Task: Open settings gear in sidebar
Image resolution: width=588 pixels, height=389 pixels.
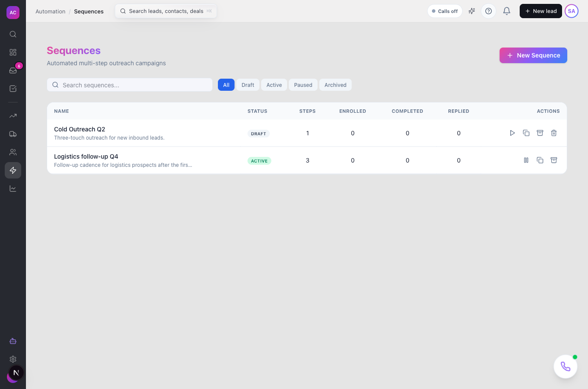Action: (13, 359)
